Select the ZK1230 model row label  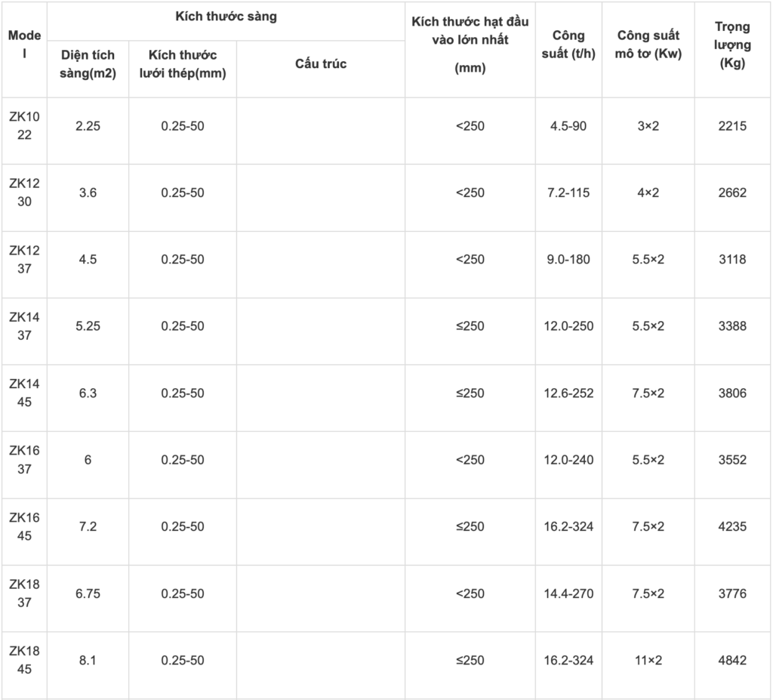pyautogui.click(x=24, y=193)
